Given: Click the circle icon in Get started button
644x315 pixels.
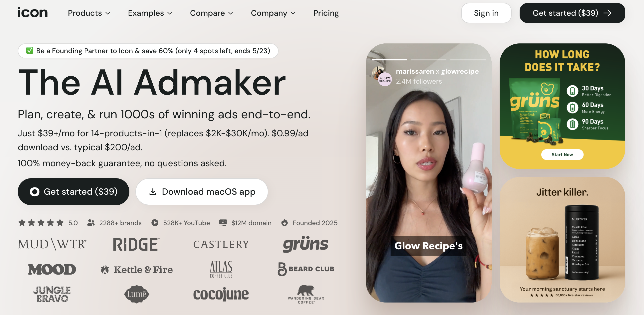Looking at the screenshot, I should pyautogui.click(x=35, y=192).
